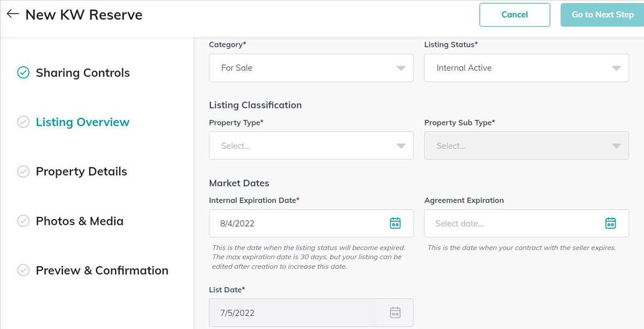Open the Photos & Media step
This screenshot has width=644, height=329.
pos(80,221)
